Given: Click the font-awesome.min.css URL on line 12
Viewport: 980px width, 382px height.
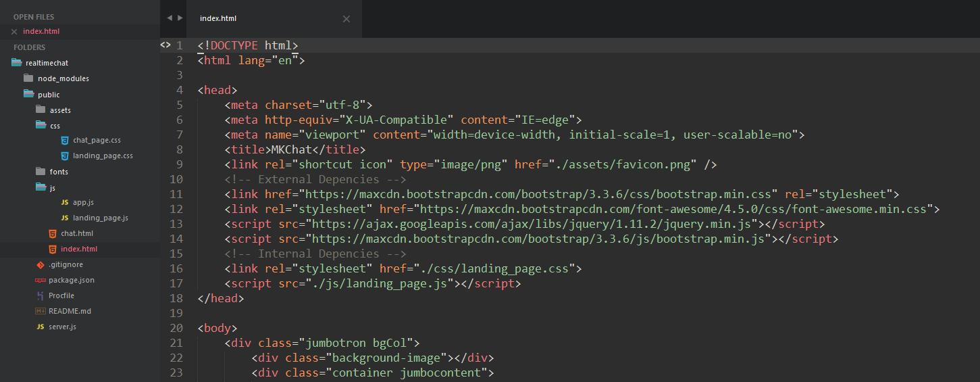Looking at the screenshot, I should pyautogui.click(x=674, y=209).
